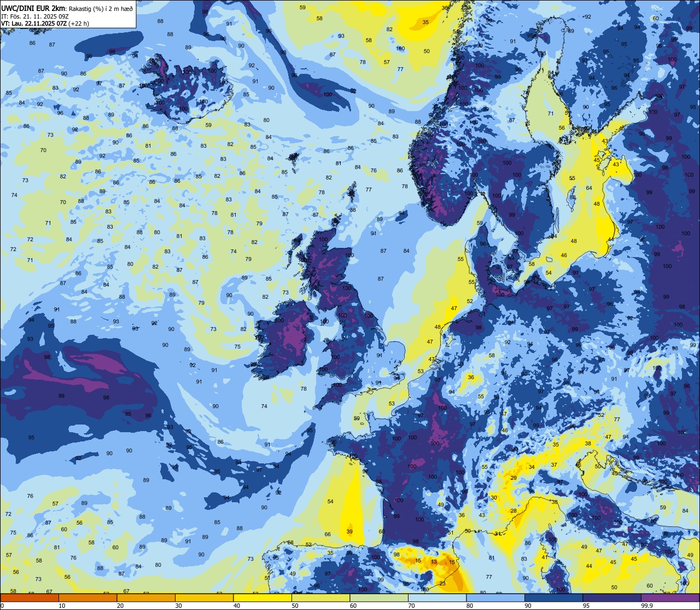Pick the pale green 60–70% legend segment
Viewport: 700px width, 610px height.
click(379, 598)
